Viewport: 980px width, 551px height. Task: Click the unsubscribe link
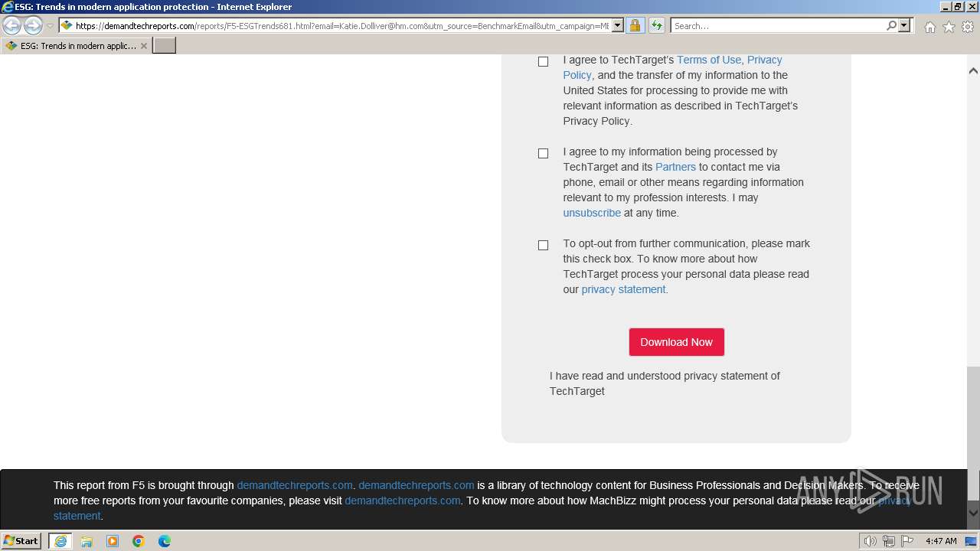[592, 213]
